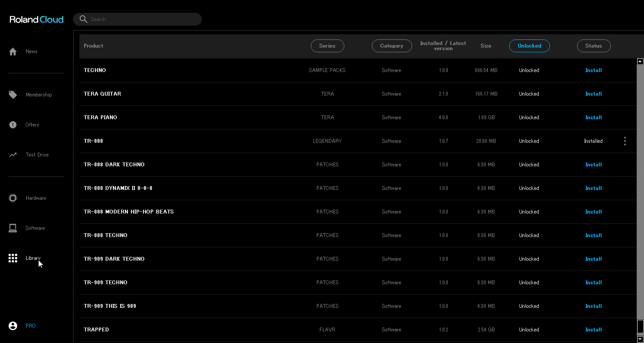The image size is (644, 343).
Task: Select Test Drive in sidebar
Action: [37, 155]
